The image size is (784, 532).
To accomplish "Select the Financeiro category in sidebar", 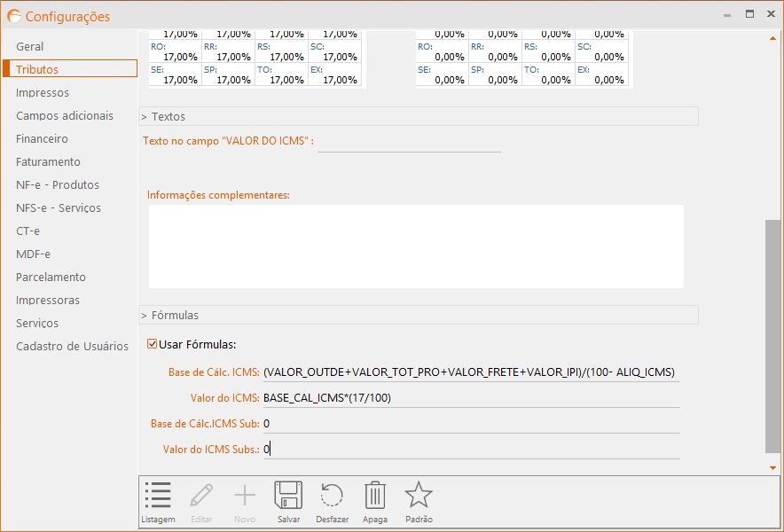I will [42, 138].
